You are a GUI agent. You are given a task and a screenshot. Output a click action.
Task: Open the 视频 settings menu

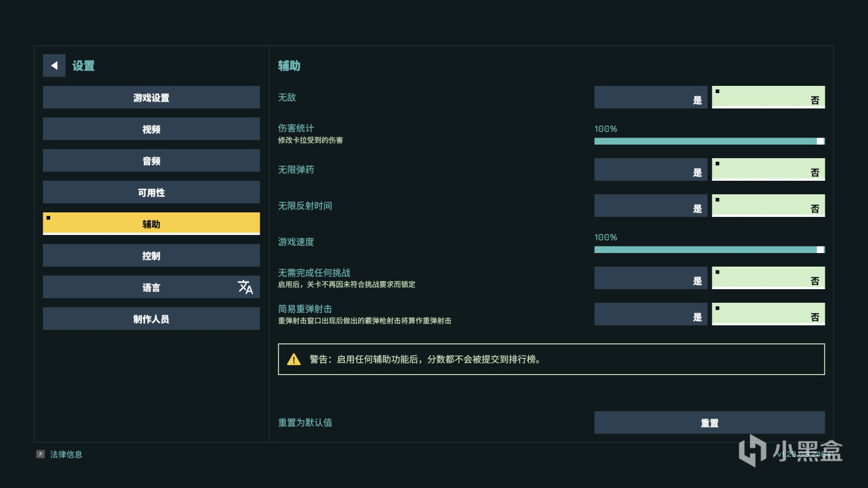coord(151,129)
